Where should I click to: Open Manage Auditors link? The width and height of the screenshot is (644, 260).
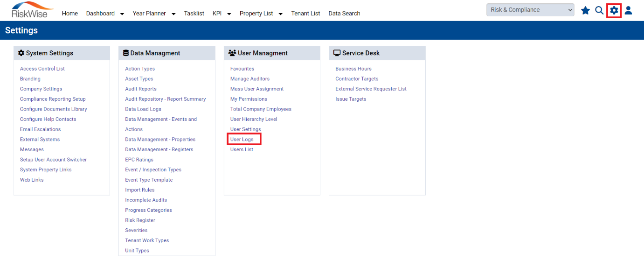point(250,79)
